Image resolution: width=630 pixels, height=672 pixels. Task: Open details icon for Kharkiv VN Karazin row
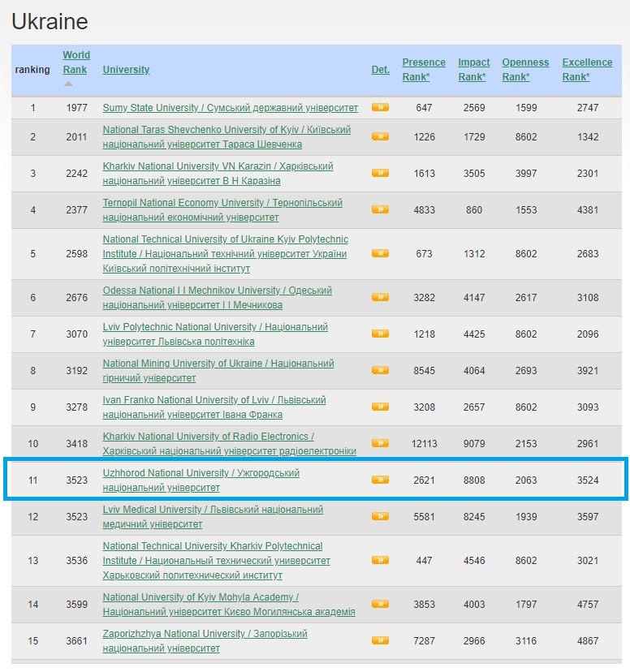click(380, 173)
